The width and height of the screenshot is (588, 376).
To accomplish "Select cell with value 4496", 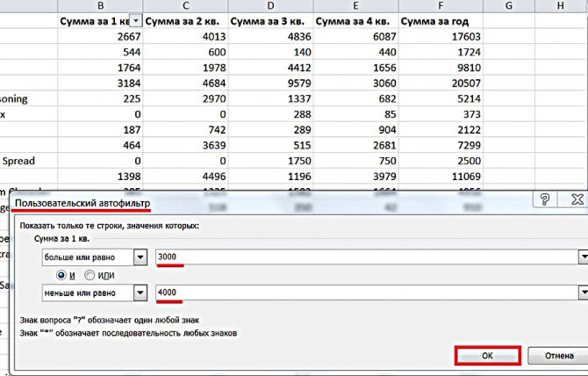I will pos(185,177).
